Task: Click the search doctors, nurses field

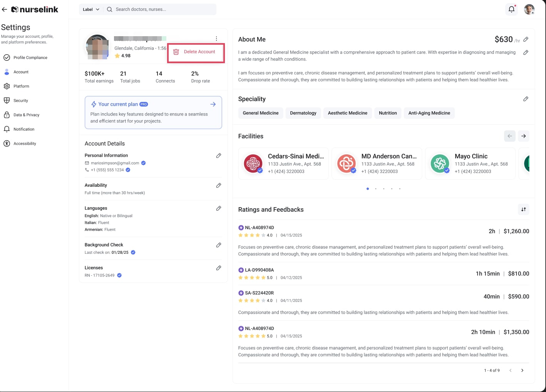Action: click(160, 9)
